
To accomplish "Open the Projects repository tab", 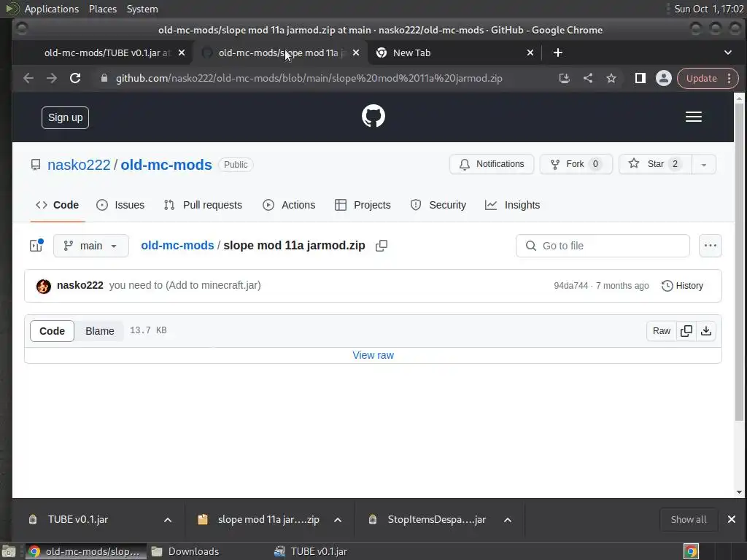I will coord(363,205).
